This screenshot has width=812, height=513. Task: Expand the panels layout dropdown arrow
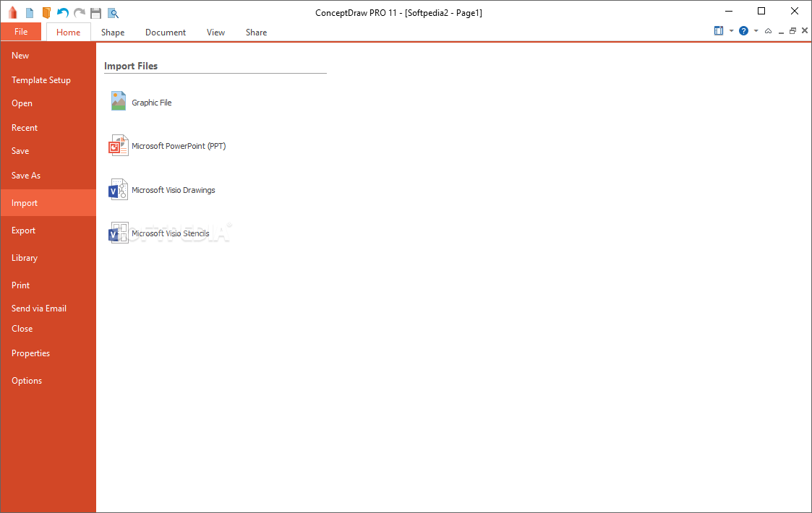pos(731,30)
